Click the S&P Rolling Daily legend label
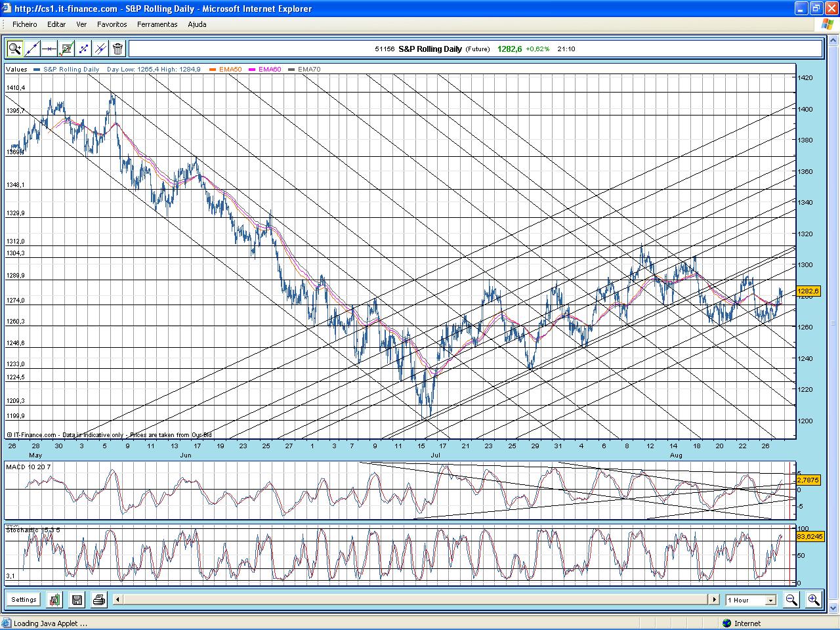The height and width of the screenshot is (630, 840). (71, 69)
